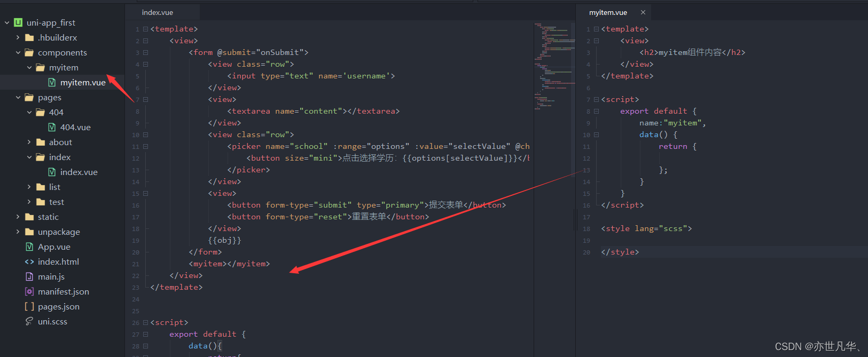Click the h2 myitem组件内容 line
Viewport: 868px width, 357px height.
[692, 52]
